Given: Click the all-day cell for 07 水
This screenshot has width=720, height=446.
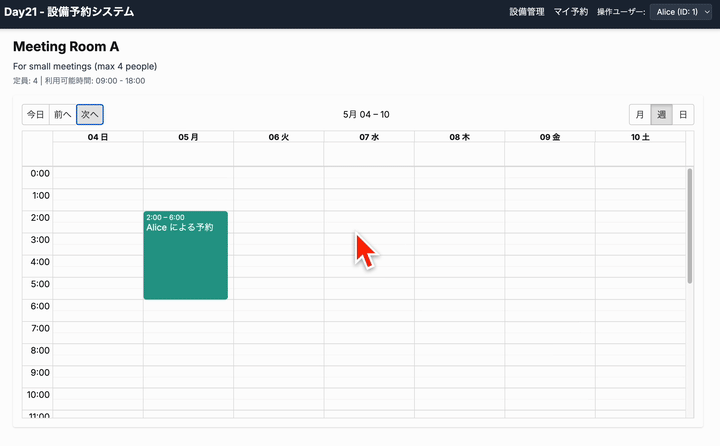Looking at the screenshot, I should tap(369, 154).
